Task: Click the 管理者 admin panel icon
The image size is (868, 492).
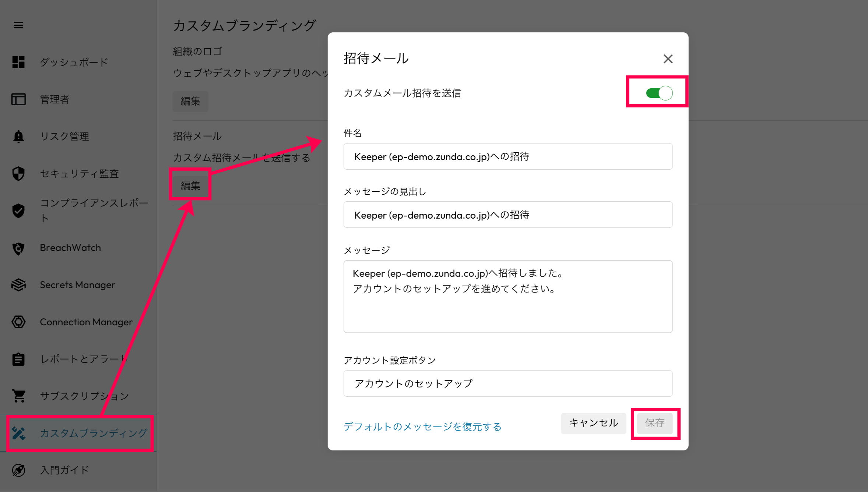Action: pos(18,99)
